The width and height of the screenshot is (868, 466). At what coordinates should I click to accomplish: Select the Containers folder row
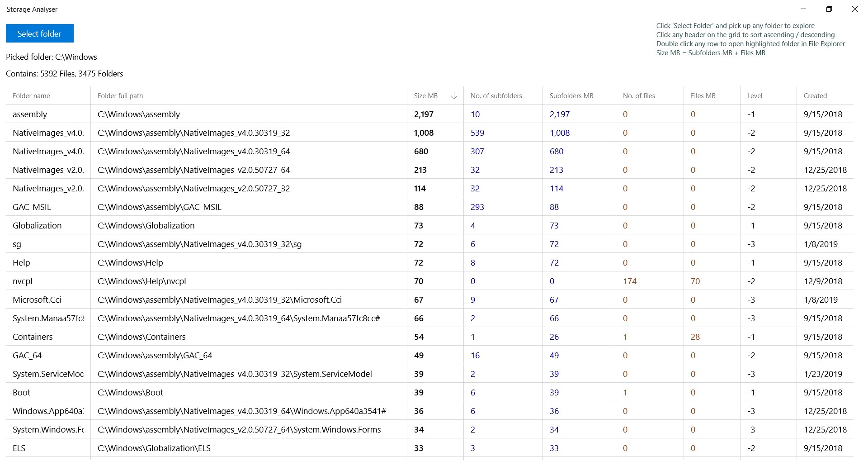tap(33, 337)
